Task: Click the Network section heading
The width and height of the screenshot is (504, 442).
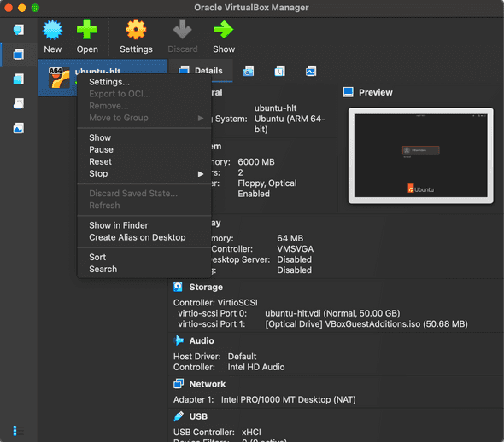Action: pos(208,384)
